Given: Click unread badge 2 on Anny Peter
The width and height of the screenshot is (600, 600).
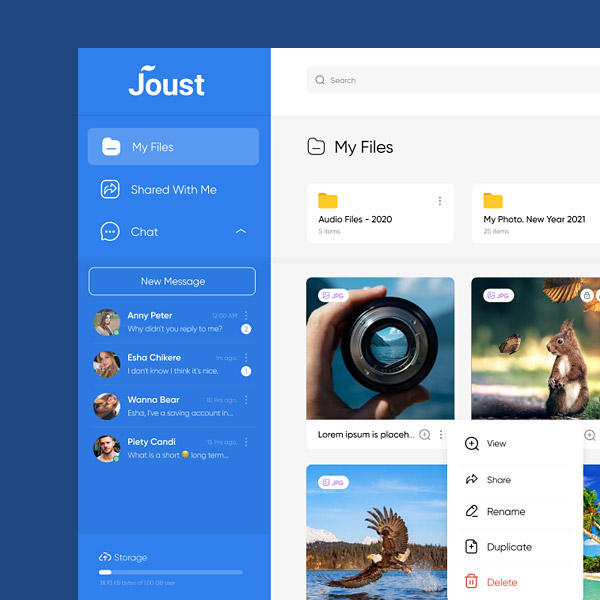Looking at the screenshot, I should [246, 329].
